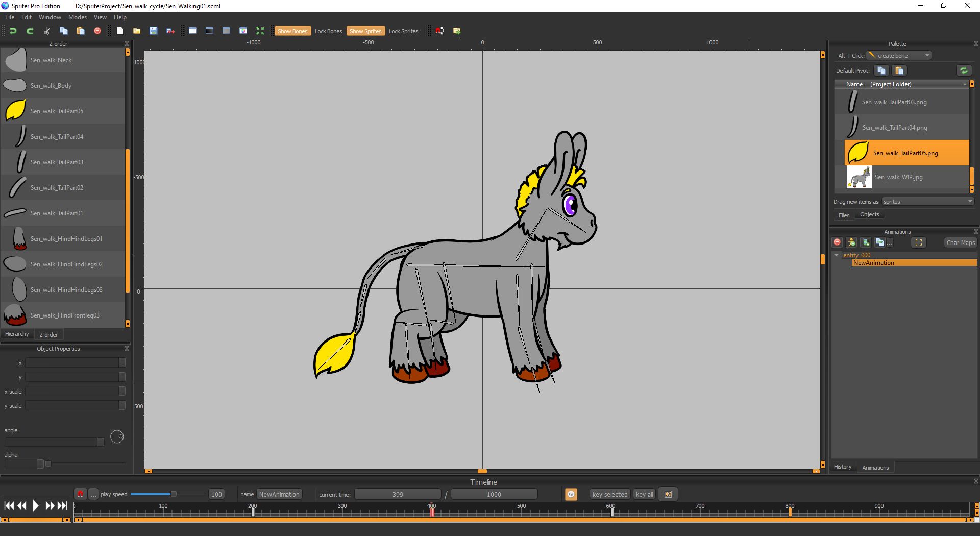Refresh the palette with the green arrows button

(x=963, y=71)
